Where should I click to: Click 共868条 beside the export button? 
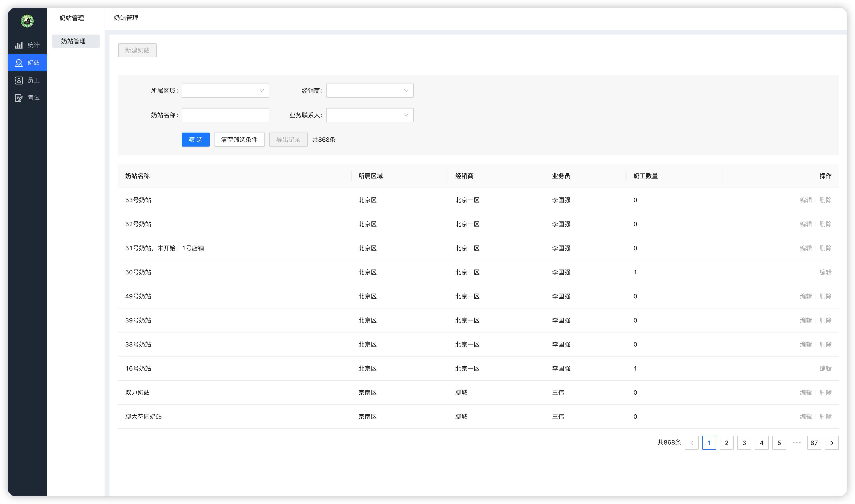tap(324, 140)
